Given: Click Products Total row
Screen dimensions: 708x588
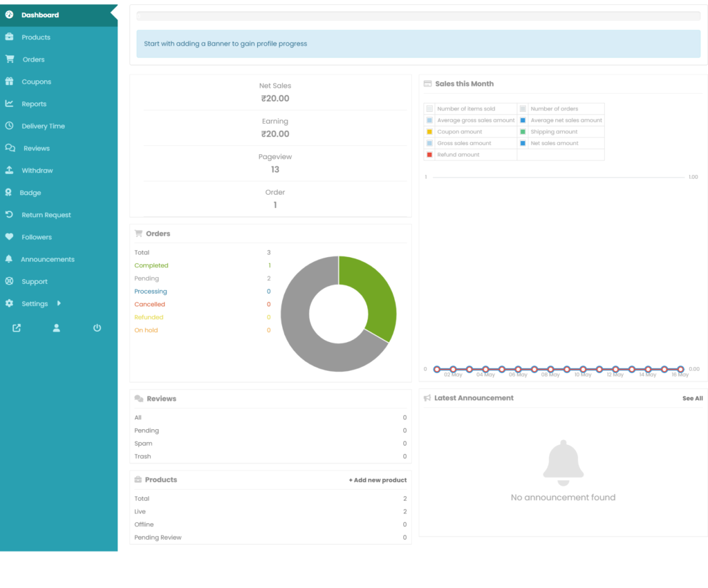Looking at the screenshot, I should pos(270,499).
